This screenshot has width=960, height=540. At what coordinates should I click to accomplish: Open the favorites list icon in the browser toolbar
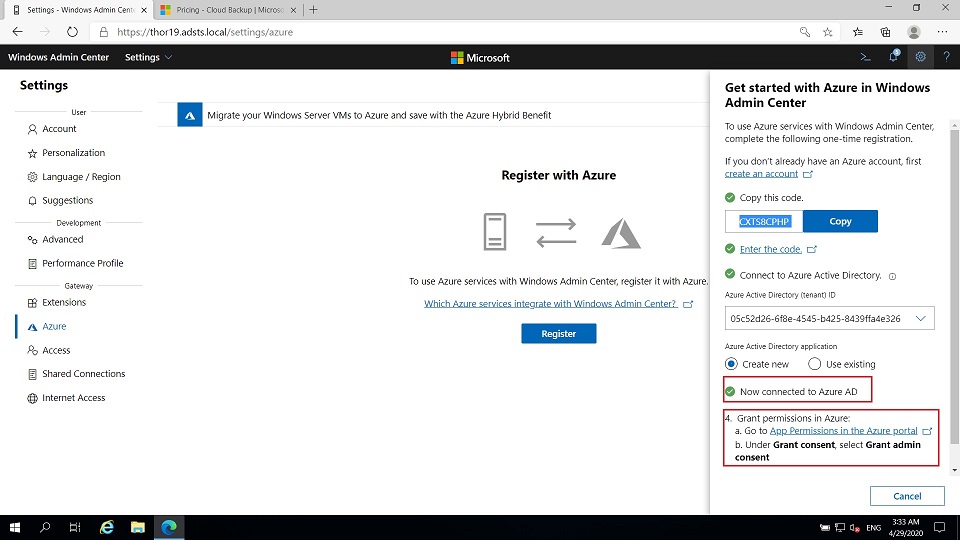click(858, 32)
